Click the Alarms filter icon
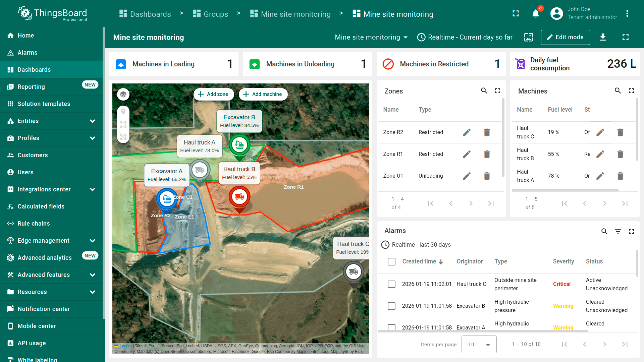Image resolution: width=644 pixels, height=362 pixels. pyautogui.click(x=618, y=231)
